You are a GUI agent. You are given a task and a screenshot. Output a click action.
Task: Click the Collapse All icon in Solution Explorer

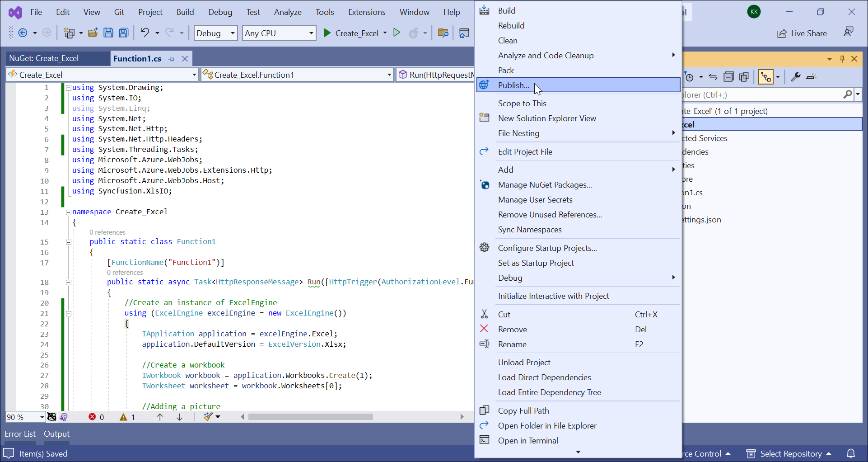click(728, 77)
